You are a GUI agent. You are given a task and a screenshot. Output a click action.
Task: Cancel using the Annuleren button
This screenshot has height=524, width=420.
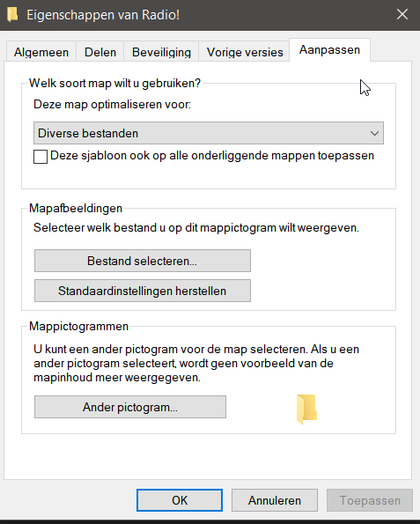coord(275,500)
